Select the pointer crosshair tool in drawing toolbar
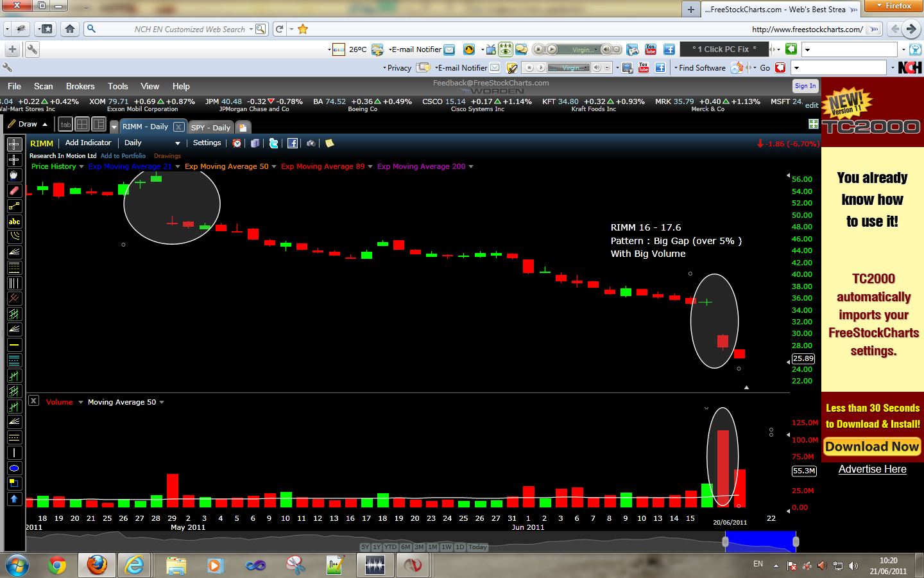Viewport: 924px width, 578px height. tap(14, 144)
